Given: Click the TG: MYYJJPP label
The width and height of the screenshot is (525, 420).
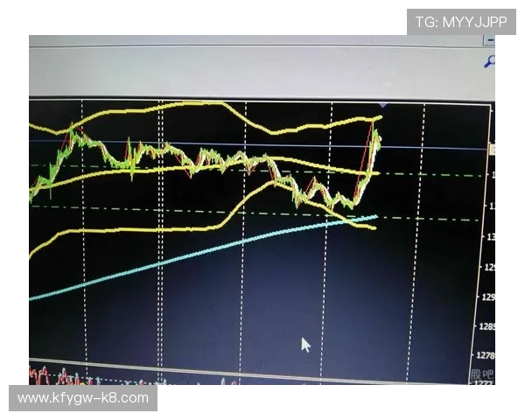Looking at the screenshot, I should [461, 21].
